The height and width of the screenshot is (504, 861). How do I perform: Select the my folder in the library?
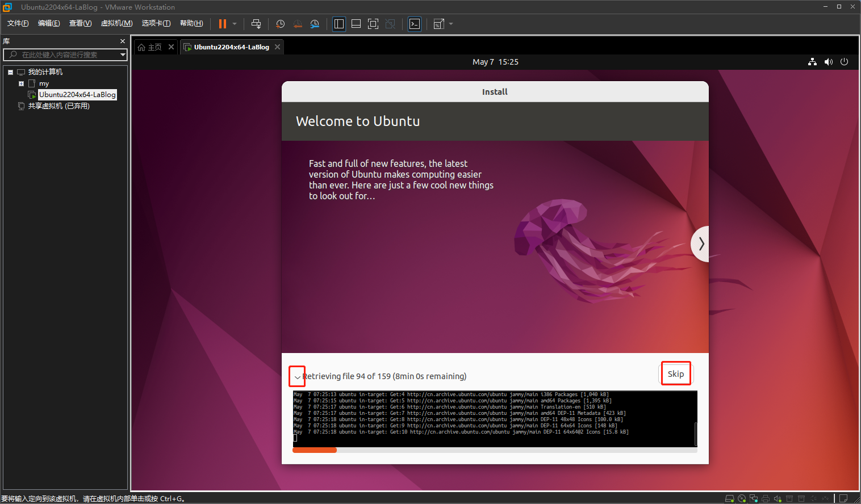[x=44, y=83]
